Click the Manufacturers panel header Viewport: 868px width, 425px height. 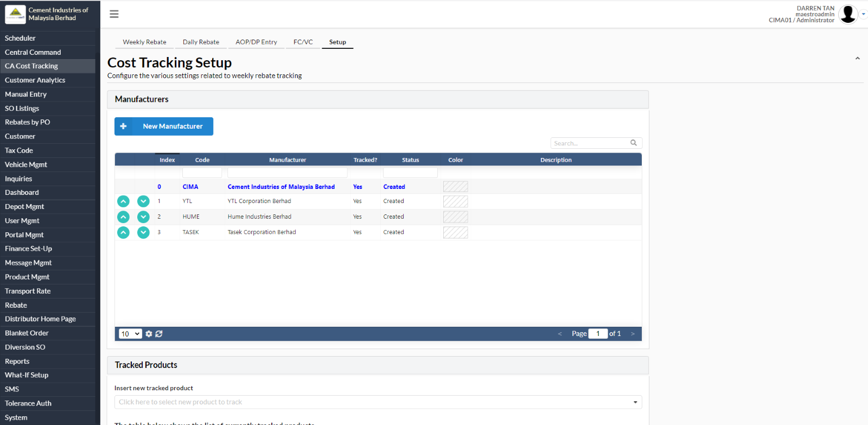(x=378, y=99)
